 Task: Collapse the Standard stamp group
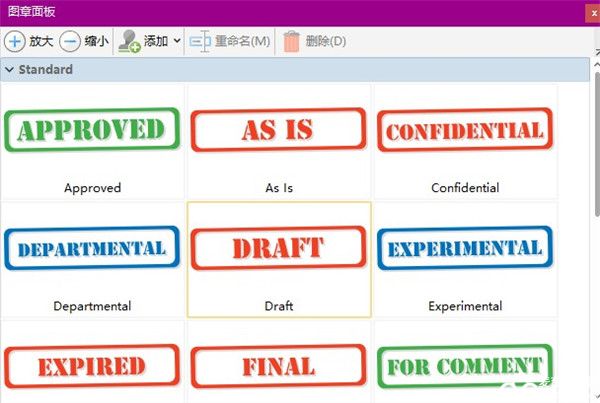(10, 70)
